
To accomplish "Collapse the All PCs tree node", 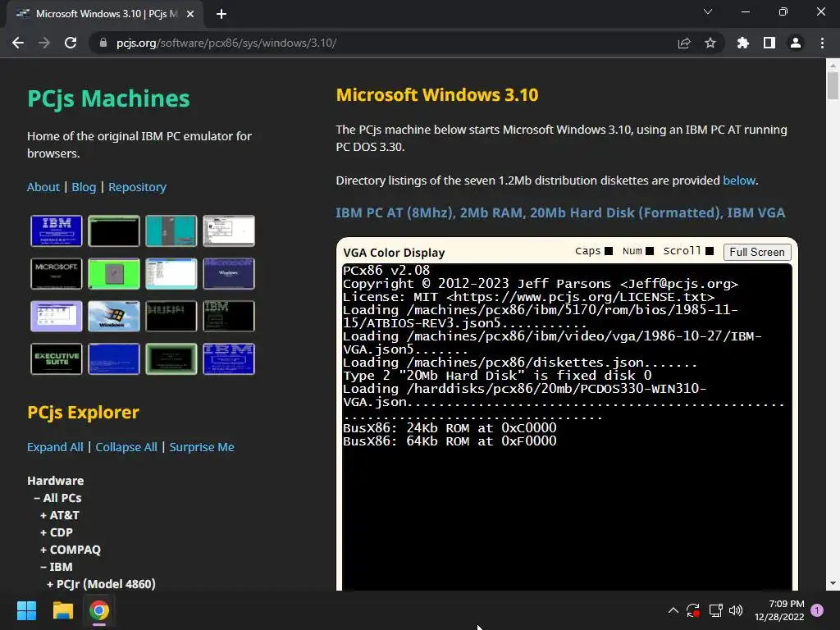I will (x=58, y=498).
